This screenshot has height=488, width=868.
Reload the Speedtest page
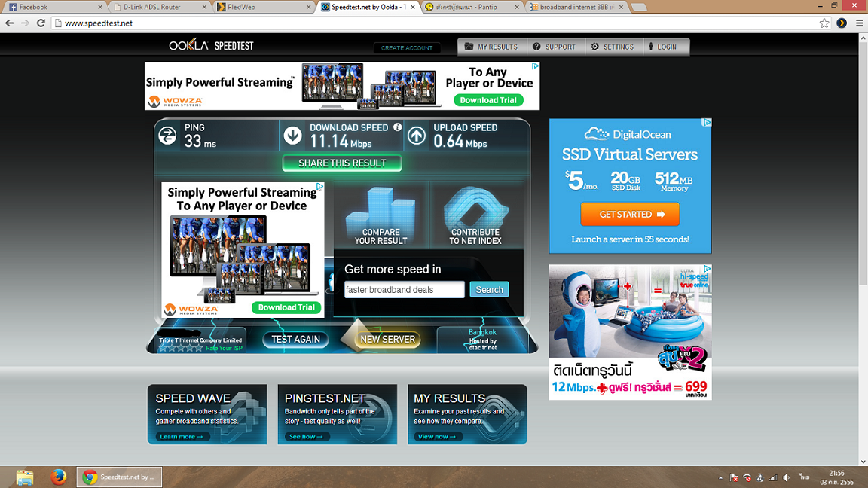41,23
